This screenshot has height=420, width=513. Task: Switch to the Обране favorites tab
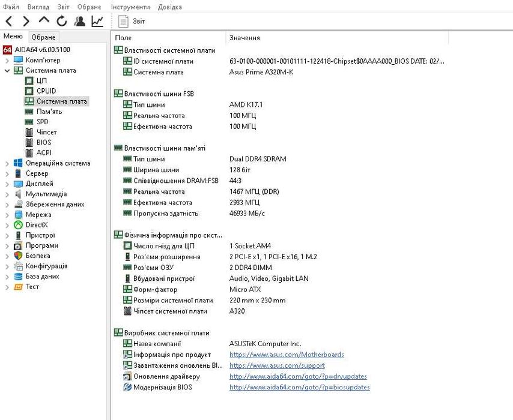[x=43, y=37]
